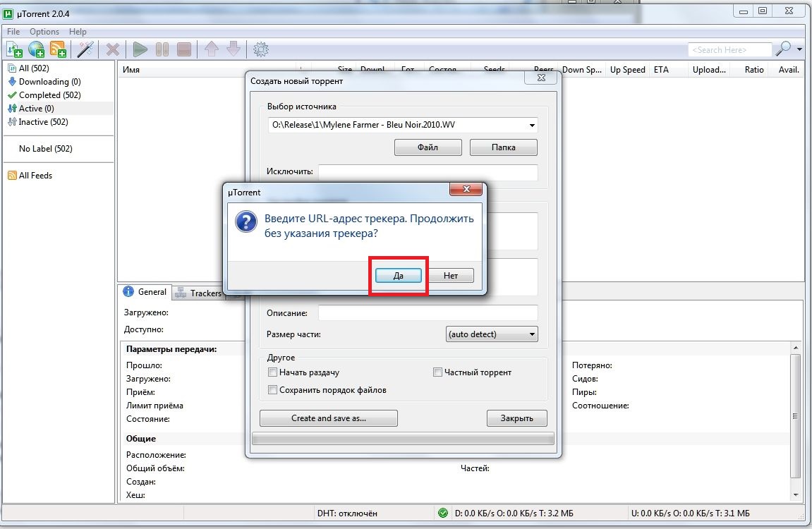The image size is (812, 529).
Task: Open the Размер части auto detect dropdown
Action: click(492, 334)
